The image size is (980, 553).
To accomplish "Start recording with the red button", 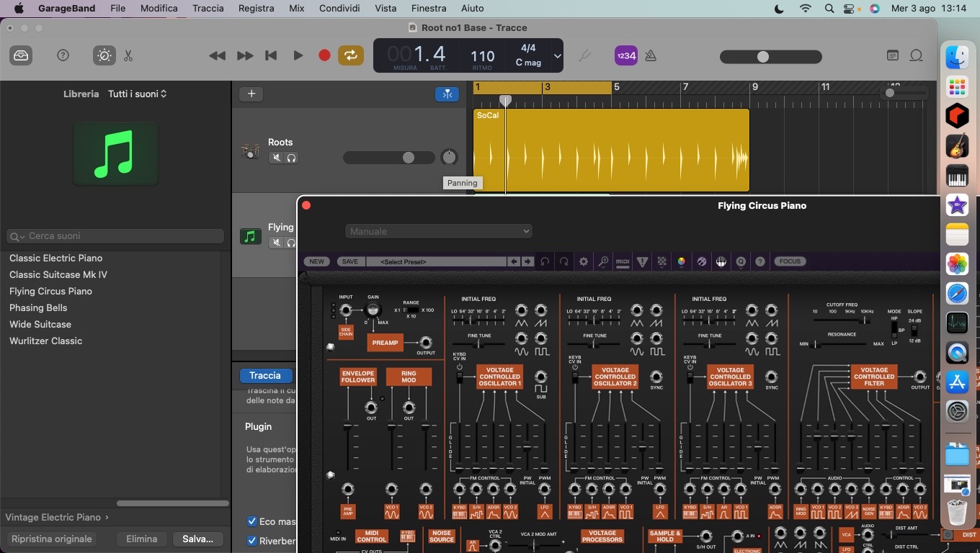I will 324,55.
